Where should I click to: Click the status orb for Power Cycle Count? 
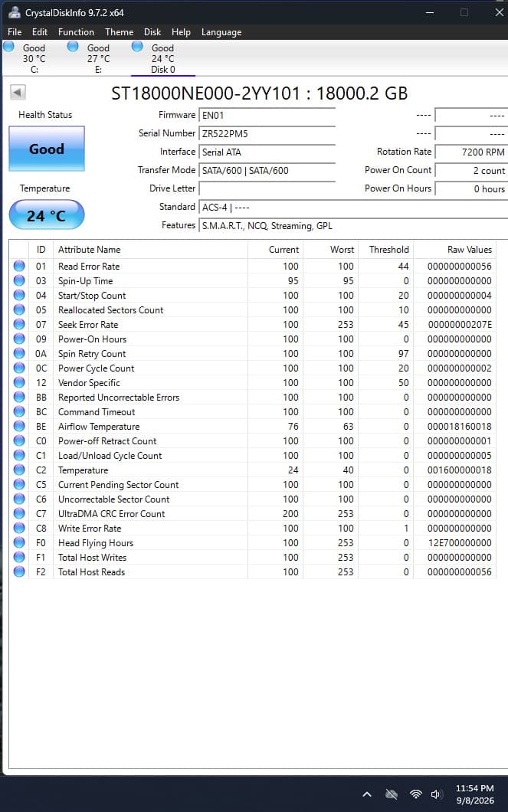19,368
